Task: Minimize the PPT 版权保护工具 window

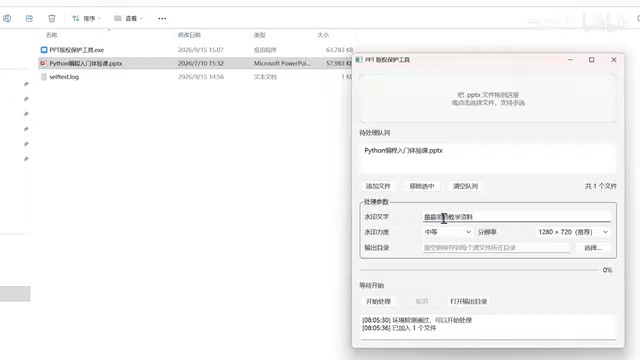Action: click(570, 60)
